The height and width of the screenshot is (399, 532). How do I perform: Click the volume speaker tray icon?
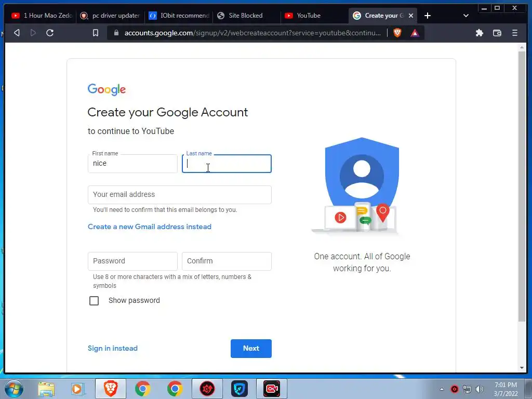coord(480,389)
